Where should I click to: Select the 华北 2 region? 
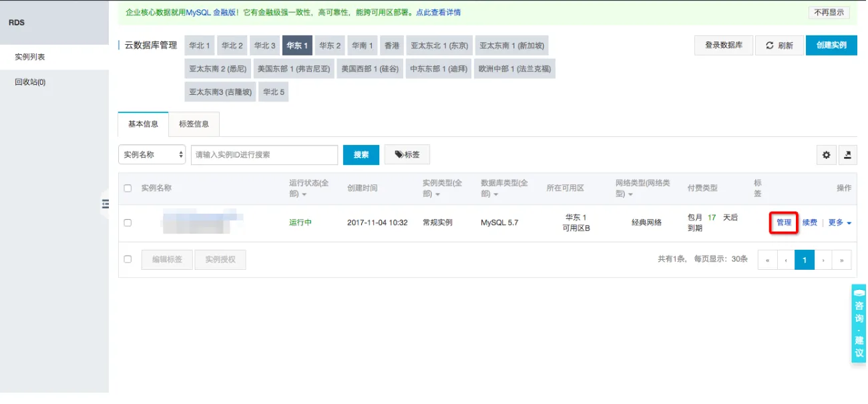tap(232, 45)
